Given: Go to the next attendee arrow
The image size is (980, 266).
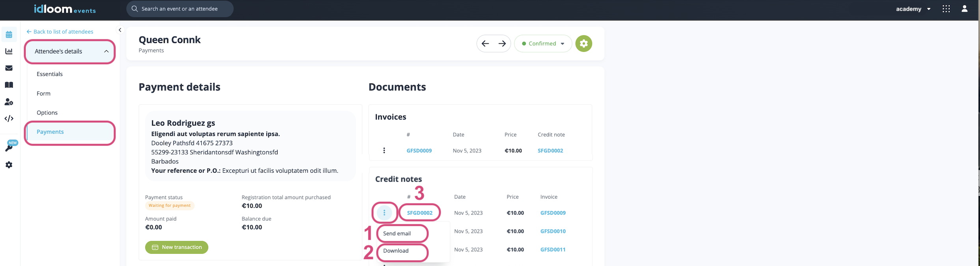Looking at the screenshot, I should (x=502, y=44).
